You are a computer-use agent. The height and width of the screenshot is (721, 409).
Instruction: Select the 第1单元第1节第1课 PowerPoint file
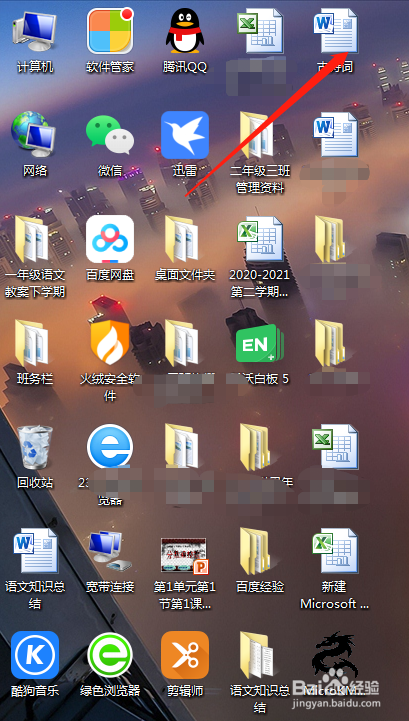point(185,555)
